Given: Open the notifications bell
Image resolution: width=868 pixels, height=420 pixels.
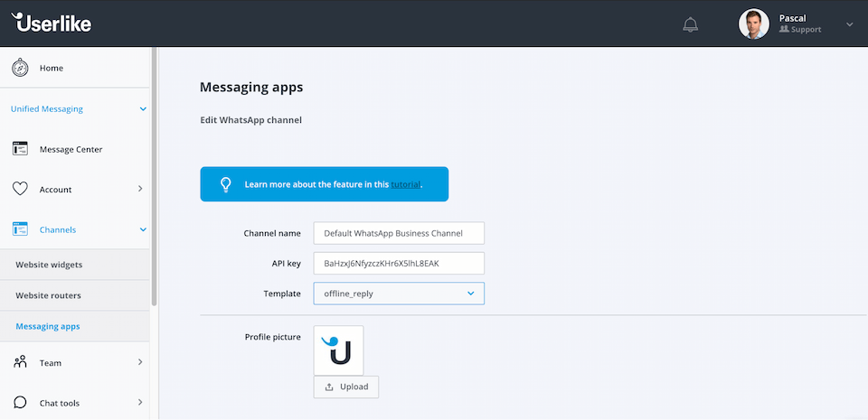Looking at the screenshot, I should tap(690, 24).
